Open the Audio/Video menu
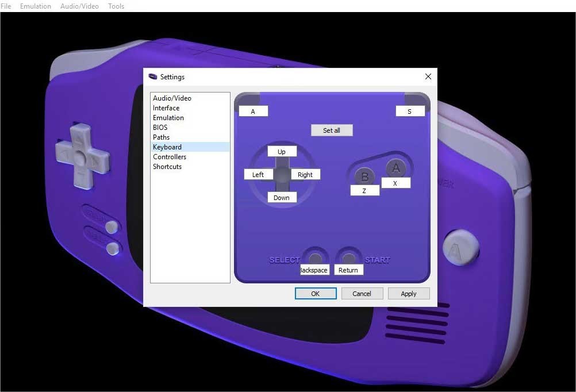 pos(79,6)
